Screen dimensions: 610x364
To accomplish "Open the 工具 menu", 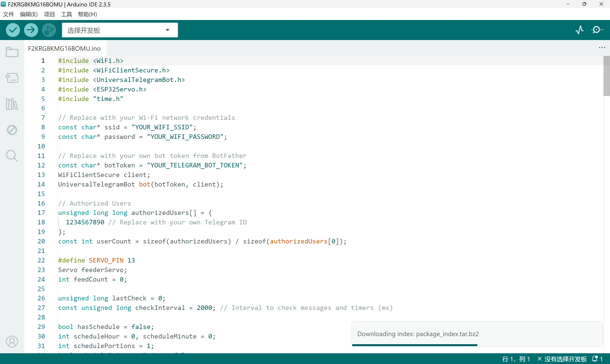I will pos(66,14).
